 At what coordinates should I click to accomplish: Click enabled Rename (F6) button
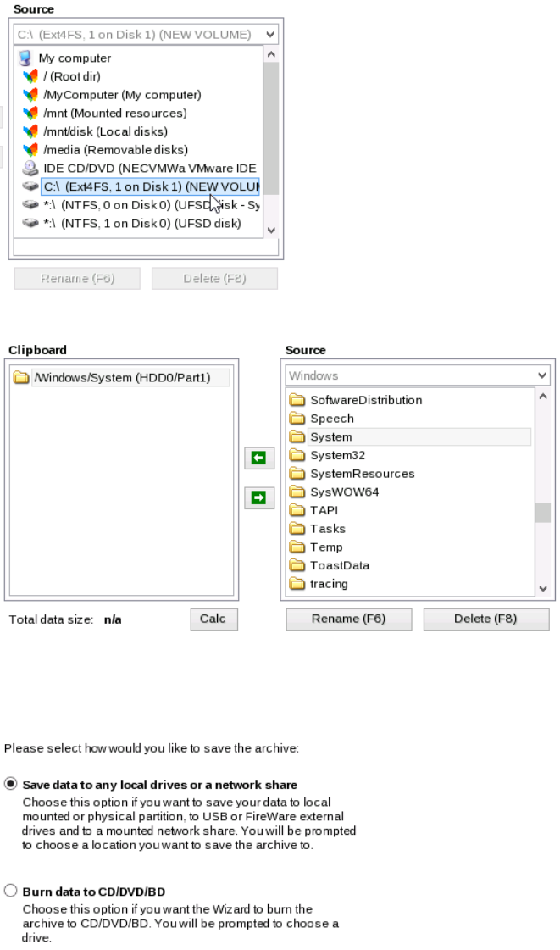coord(348,619)
